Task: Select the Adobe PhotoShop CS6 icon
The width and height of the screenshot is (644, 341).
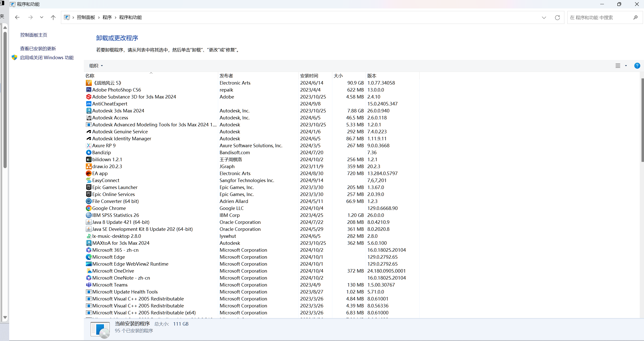Action: point(89,90)
